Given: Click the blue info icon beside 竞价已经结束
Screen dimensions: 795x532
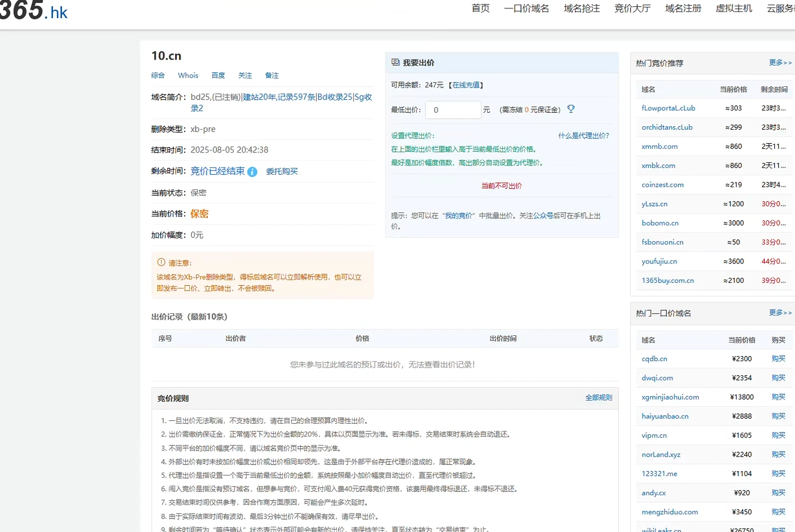Looking at the screenshot, I should [252, 172].
